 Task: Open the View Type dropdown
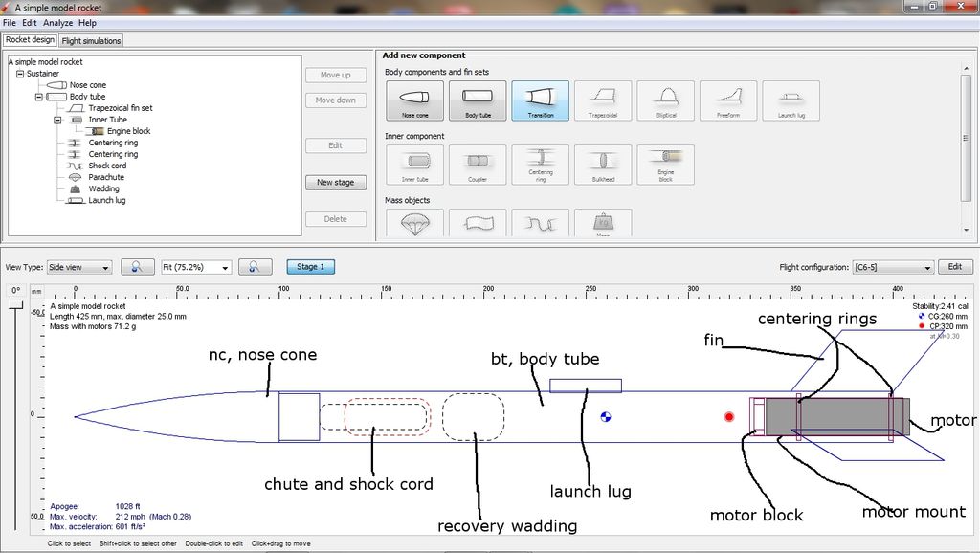tap(79, 268)
